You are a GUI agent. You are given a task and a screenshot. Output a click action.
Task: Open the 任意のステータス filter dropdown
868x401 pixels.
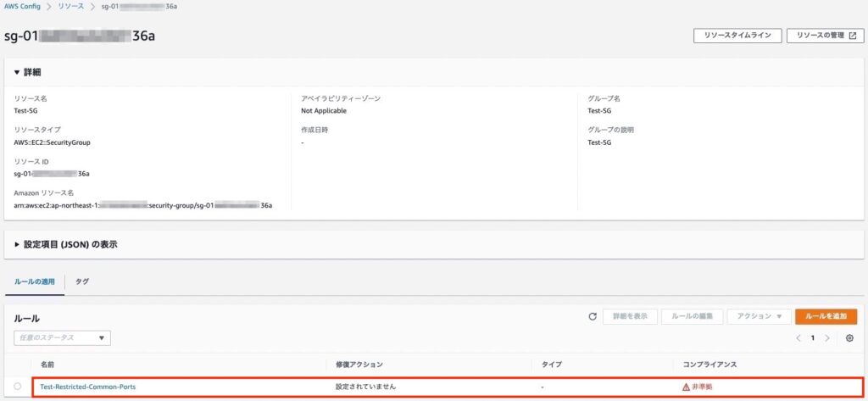[62, 337]
